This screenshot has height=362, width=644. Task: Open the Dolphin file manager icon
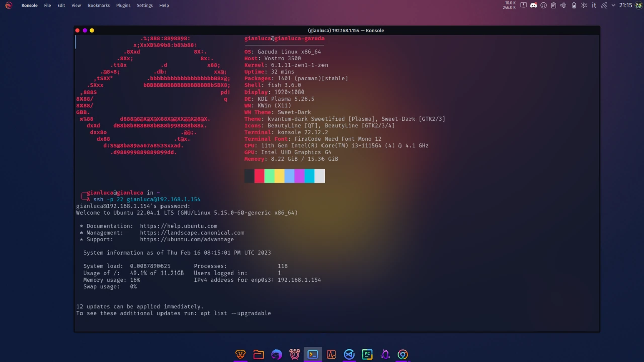[258, 354]
